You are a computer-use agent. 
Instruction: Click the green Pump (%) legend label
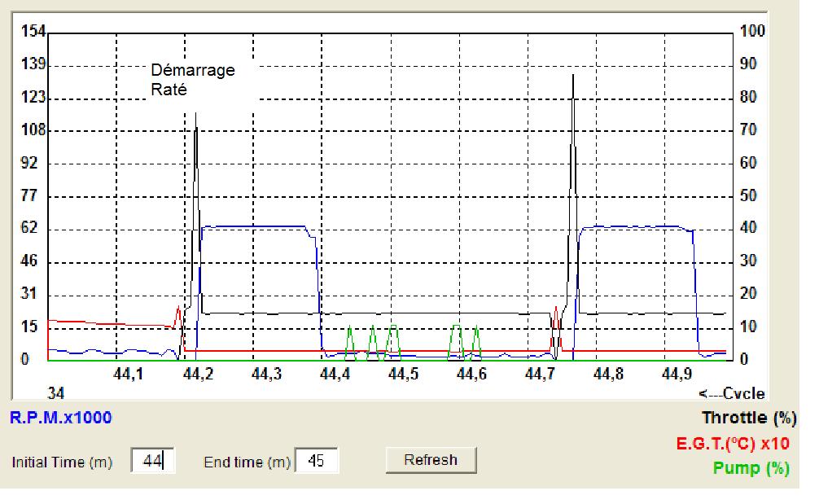point(751,470)
